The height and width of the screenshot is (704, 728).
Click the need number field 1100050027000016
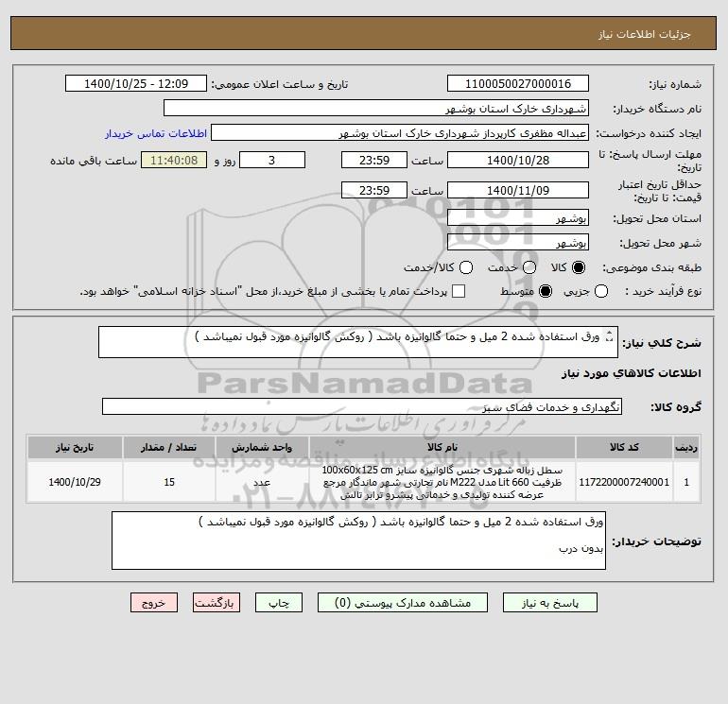518,83
